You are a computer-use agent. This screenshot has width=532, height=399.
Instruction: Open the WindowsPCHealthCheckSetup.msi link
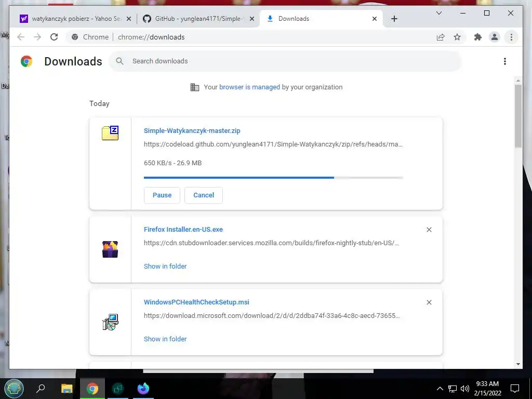(196, 302)
